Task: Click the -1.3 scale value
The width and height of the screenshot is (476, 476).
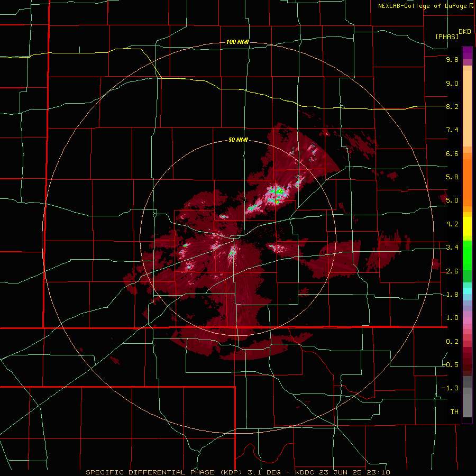Action: pyautogui.click(x=450, y=388)
